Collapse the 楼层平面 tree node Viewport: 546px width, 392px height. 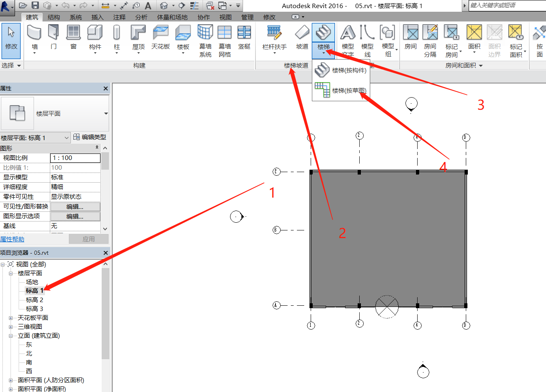coord(11,273)
